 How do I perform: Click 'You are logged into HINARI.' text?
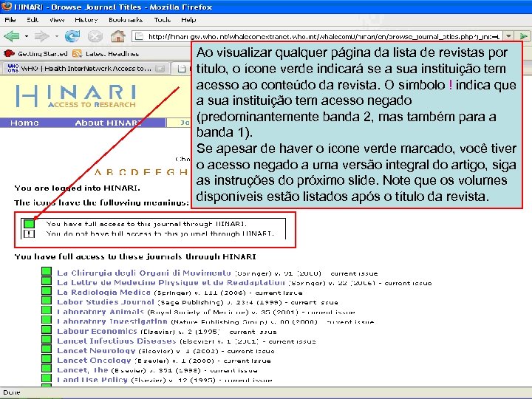(x=78, y=188)
